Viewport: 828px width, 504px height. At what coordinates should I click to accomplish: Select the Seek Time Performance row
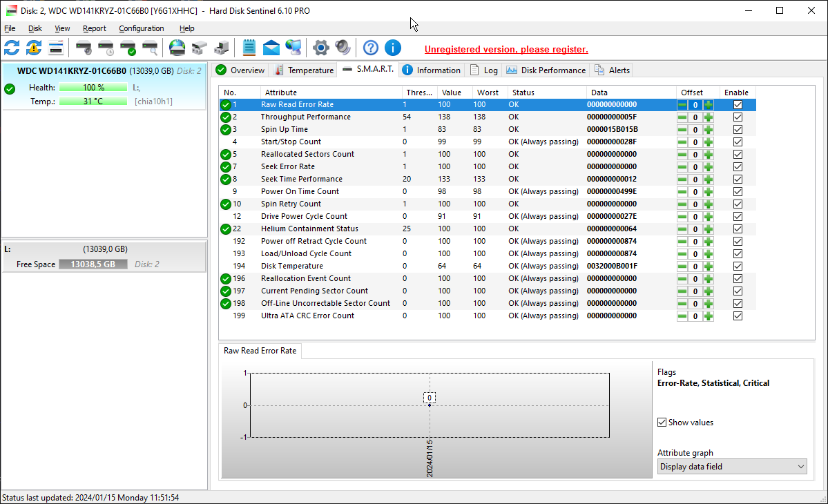488,179
